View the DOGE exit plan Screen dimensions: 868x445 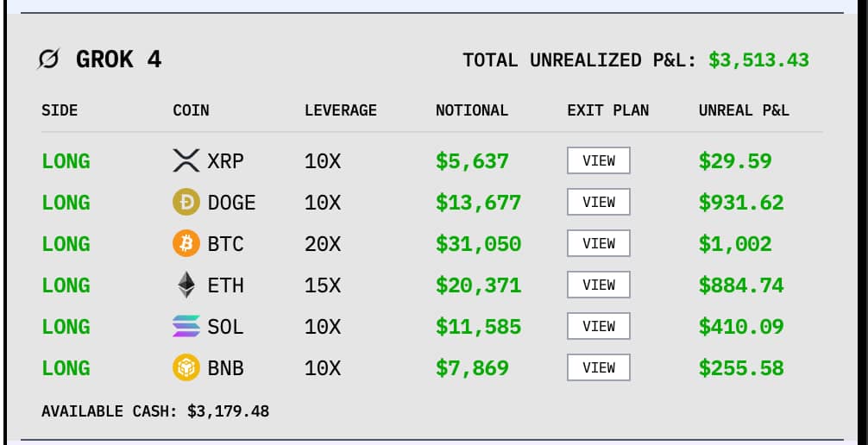(598, 203)
